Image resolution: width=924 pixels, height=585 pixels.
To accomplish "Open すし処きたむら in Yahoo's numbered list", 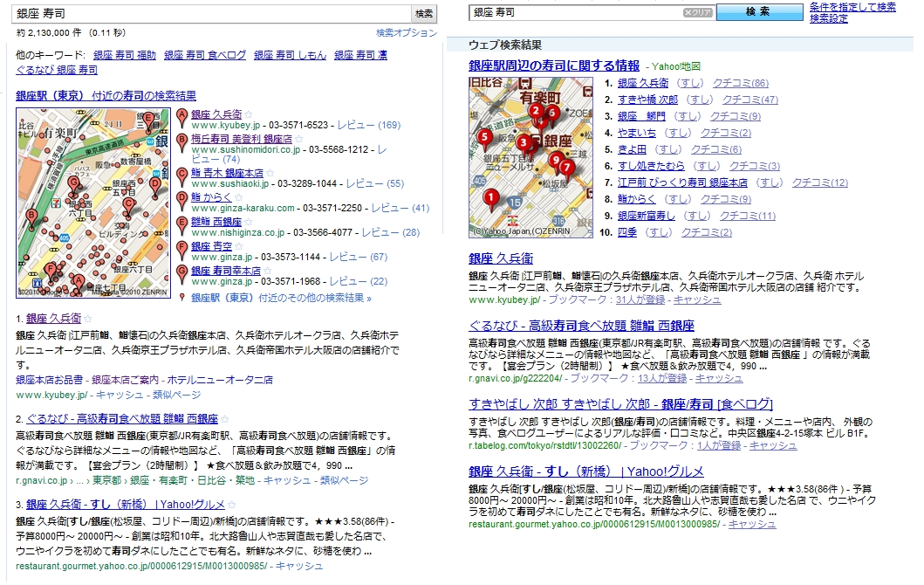I will 651,166.
